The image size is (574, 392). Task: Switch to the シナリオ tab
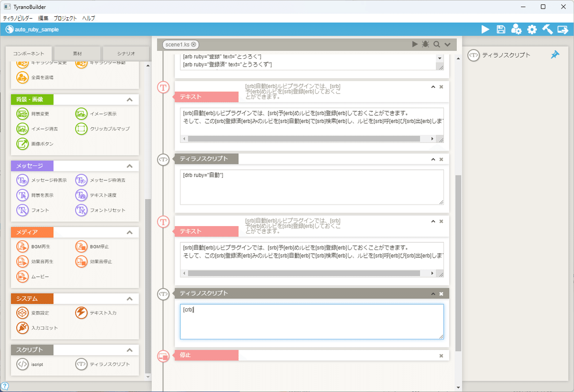126,54
